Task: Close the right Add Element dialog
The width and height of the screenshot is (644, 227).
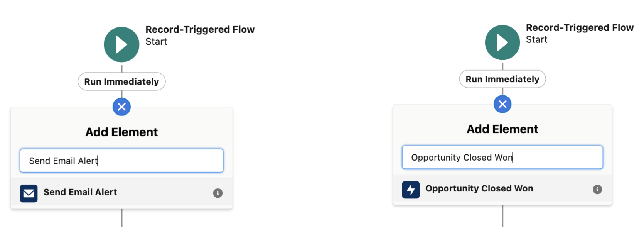Action: 502,104
